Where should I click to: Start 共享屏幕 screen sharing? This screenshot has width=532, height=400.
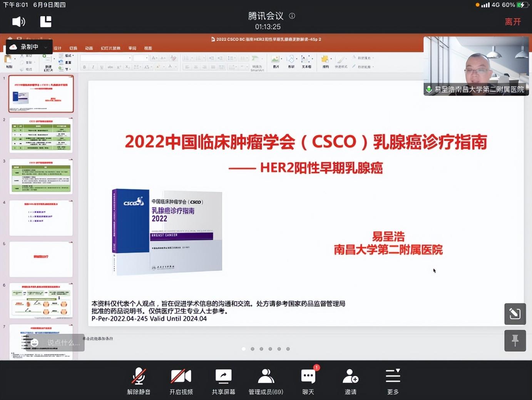click(x=223, y=381)
